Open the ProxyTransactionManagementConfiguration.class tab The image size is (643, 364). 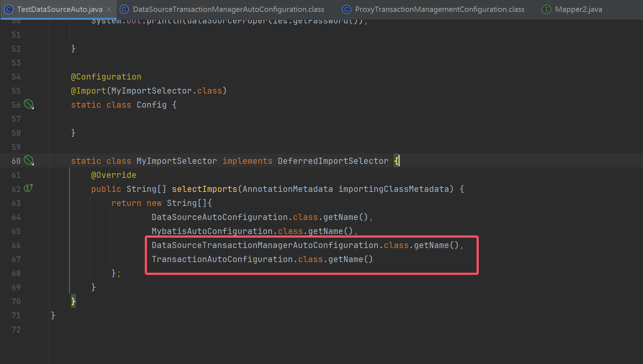[x=439, y=9]
